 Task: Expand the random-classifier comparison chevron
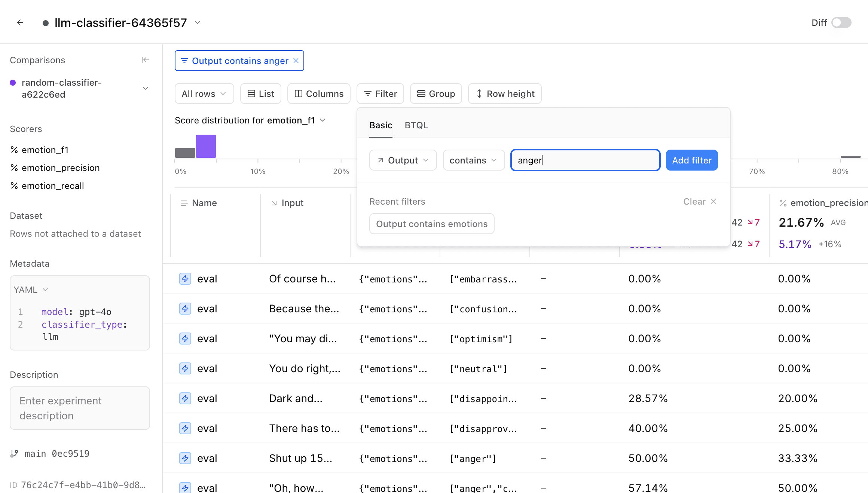[146, 88]
